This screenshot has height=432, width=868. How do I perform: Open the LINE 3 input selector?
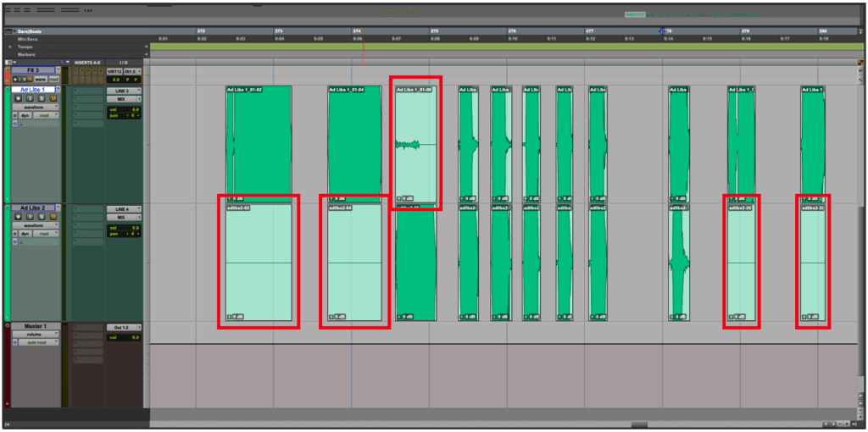point(124,91)
